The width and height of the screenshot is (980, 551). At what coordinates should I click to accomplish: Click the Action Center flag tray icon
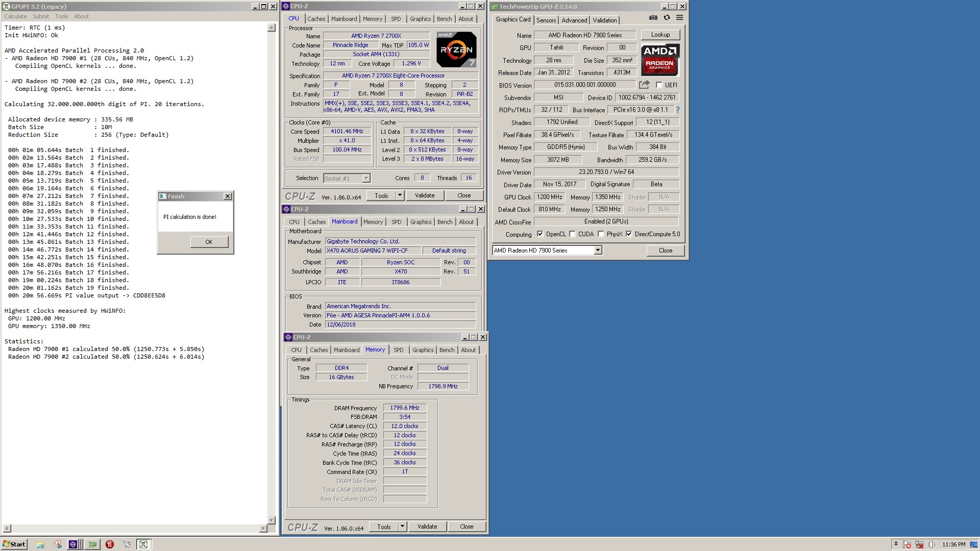click(908, 544)
